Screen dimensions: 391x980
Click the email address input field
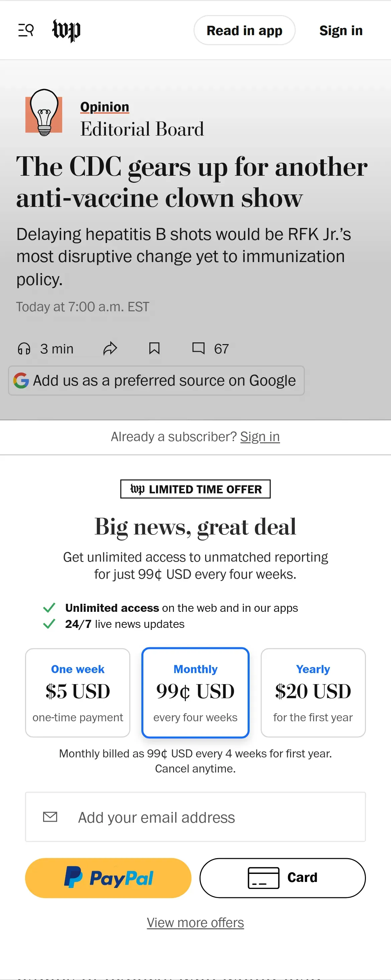(x=195, y=817)
